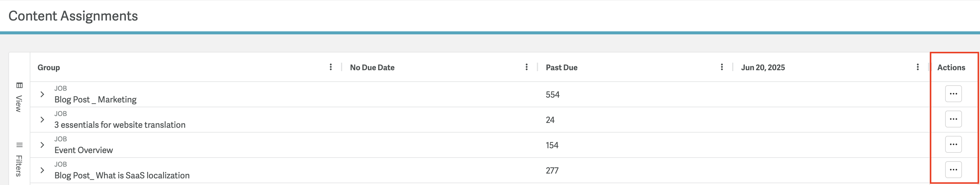Viewport: 980px width, 185px height.
Task: Open the View side panel tab
Action: pyautogui.click(x=19, y=97)
